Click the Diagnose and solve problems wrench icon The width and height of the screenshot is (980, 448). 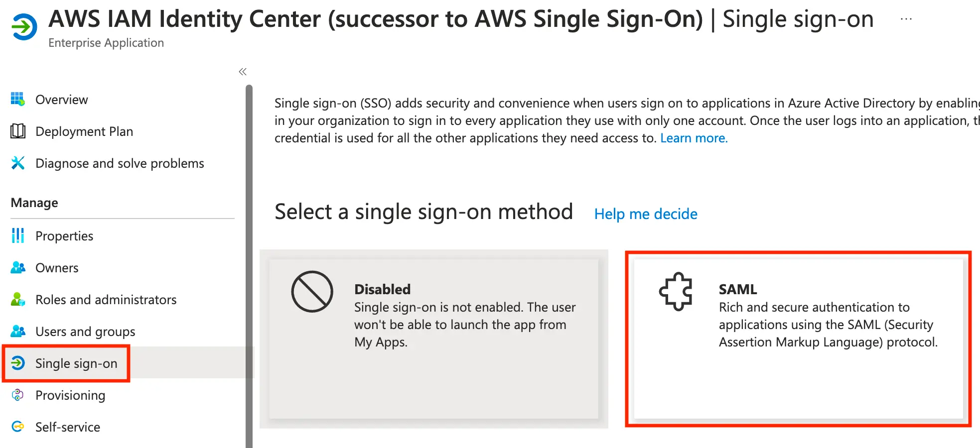(18, 163)
